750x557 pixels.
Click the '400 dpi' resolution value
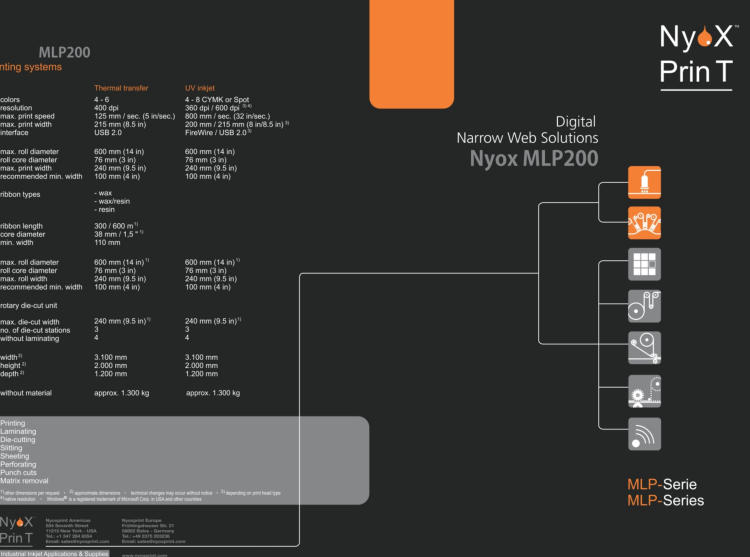pos(106,108)
